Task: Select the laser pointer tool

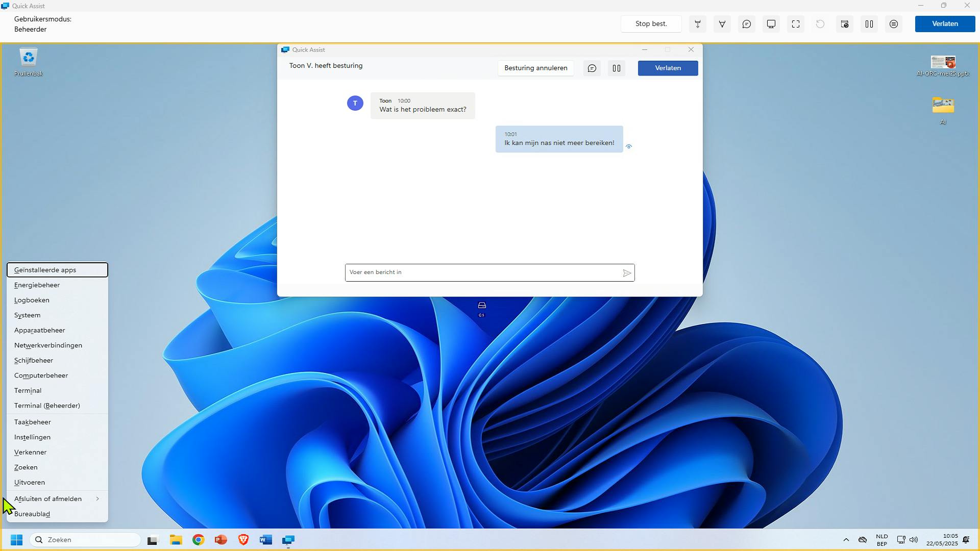Action: coord(698,24)
